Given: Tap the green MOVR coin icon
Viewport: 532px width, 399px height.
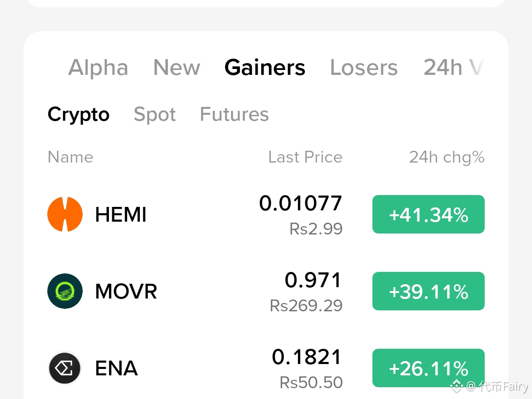Looking at the screenshot, I should 65,291.
